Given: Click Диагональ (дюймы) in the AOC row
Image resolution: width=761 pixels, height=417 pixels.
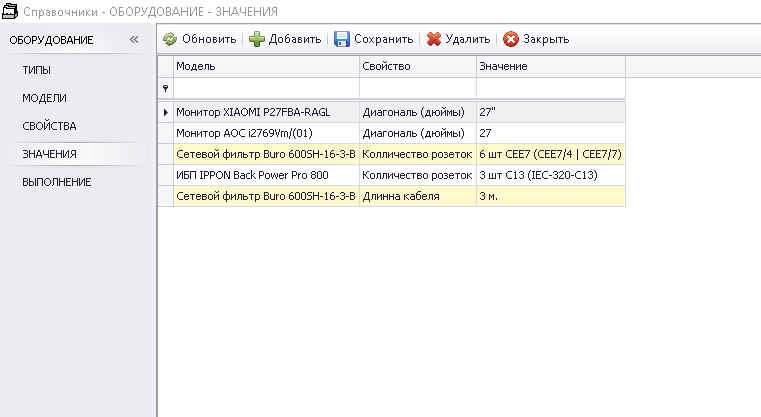Looking at the screenshot, I should [418, 133].
